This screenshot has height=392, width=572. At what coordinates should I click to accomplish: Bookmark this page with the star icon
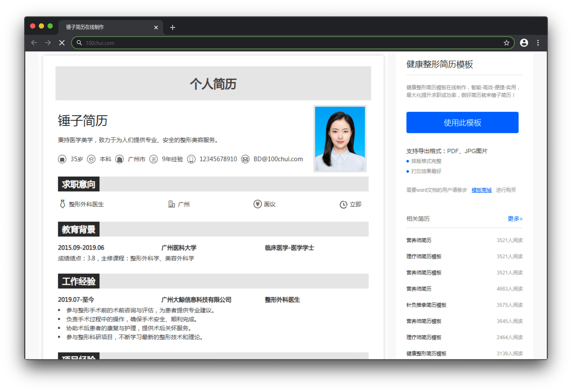coord(506,43)
